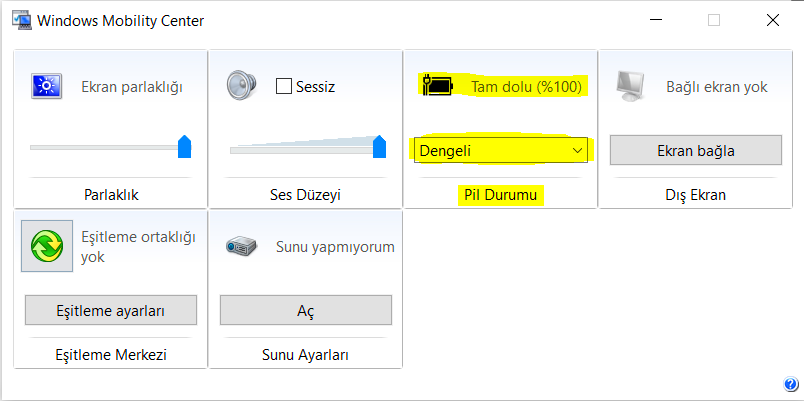
Task: Click the volume speaker icon
Action: (x=241, y=85)
